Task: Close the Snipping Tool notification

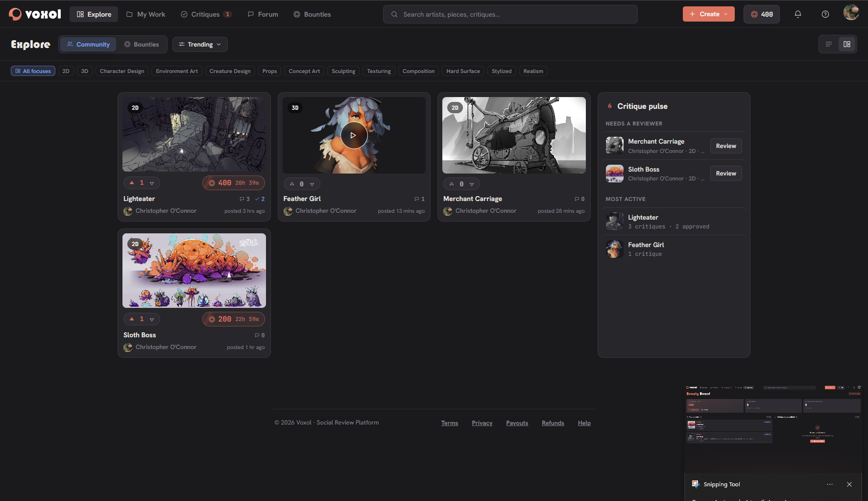Action: (849, 484)
